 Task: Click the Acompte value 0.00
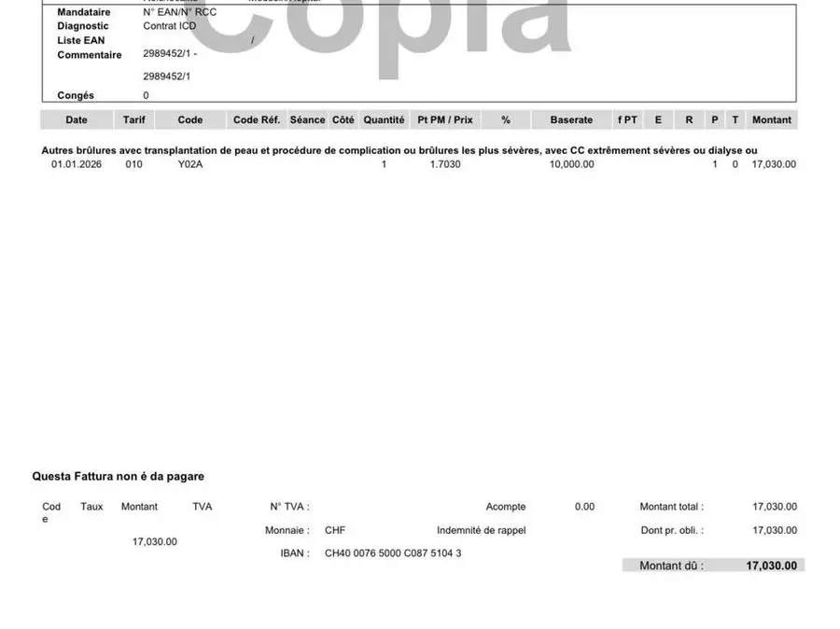click(584, 507)
